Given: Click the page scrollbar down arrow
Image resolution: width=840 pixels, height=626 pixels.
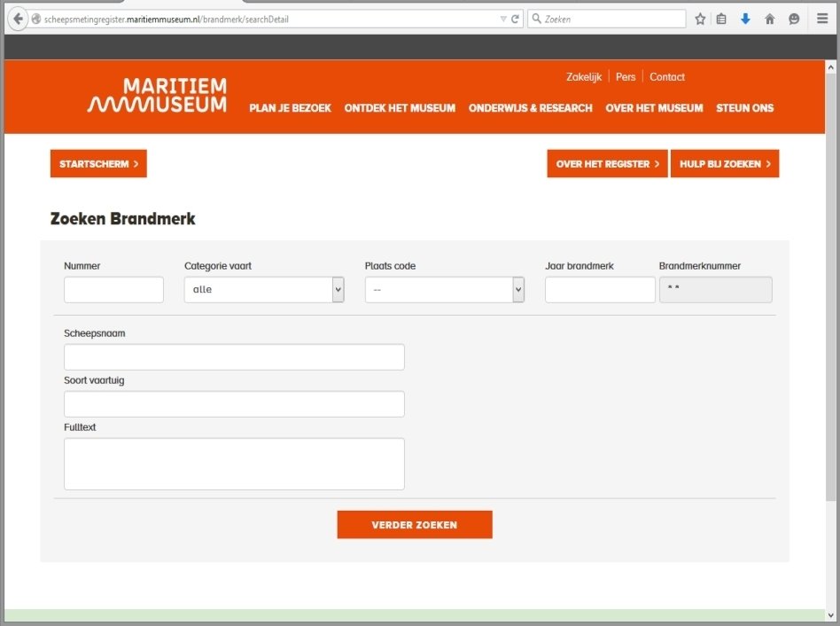Looking at the screenshot, I should (830, 615).
